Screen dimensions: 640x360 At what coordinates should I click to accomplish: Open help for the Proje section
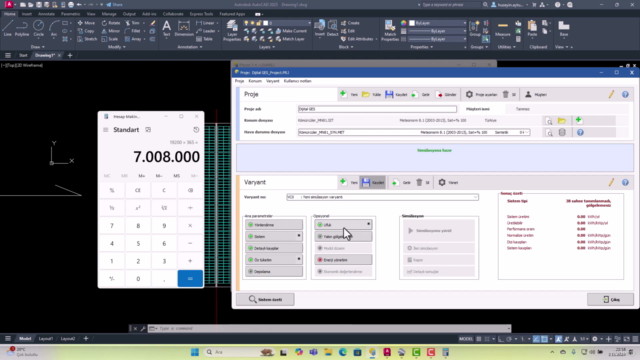pos(625,94)
